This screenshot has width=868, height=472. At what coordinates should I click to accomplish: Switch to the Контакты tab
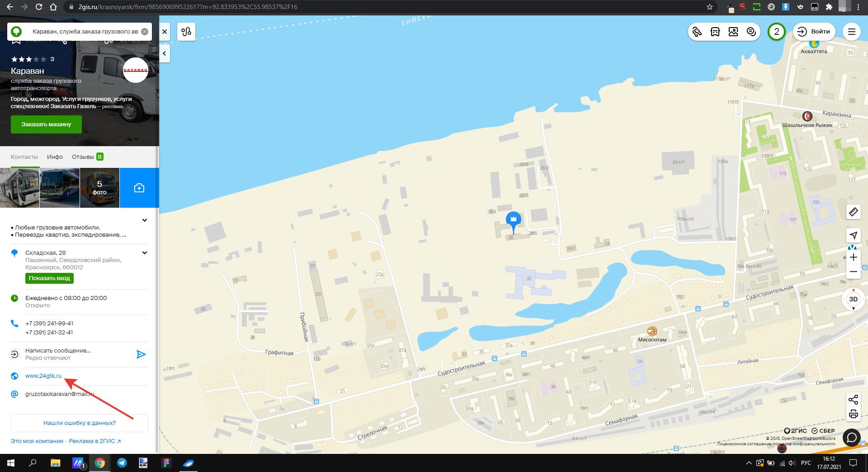click(x=24, y=157)
